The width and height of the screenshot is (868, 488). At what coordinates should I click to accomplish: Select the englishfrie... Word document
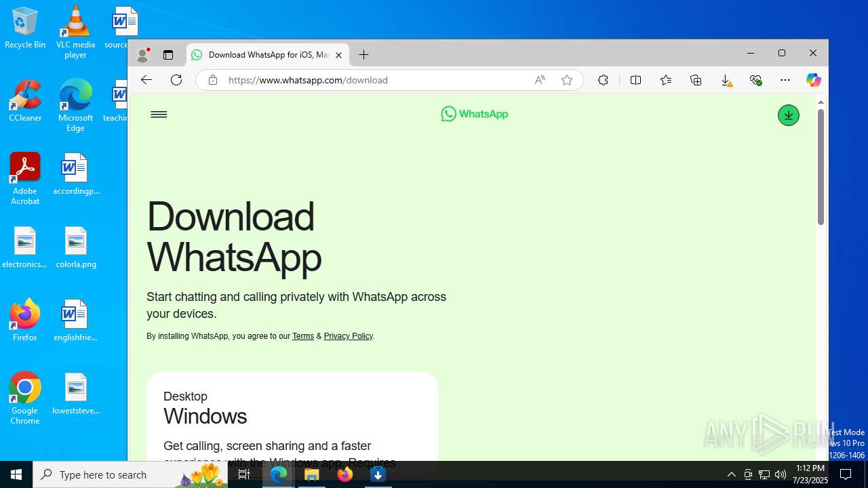75,321
